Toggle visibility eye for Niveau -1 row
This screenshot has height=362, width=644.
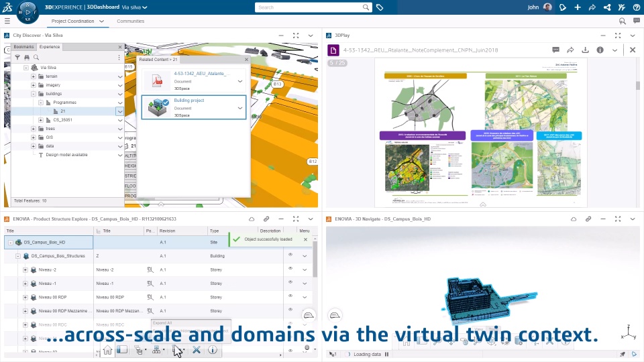pos(290,282)
